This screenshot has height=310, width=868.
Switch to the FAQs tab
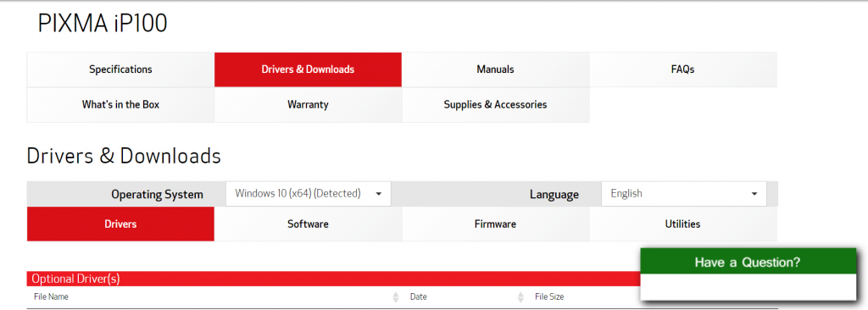682,69
